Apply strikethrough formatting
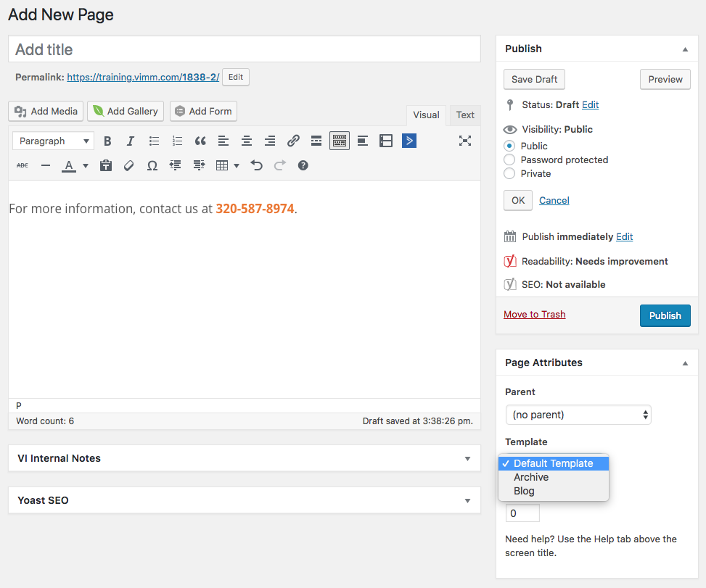This screenshot has height=588, width=706. pos(22,165)
